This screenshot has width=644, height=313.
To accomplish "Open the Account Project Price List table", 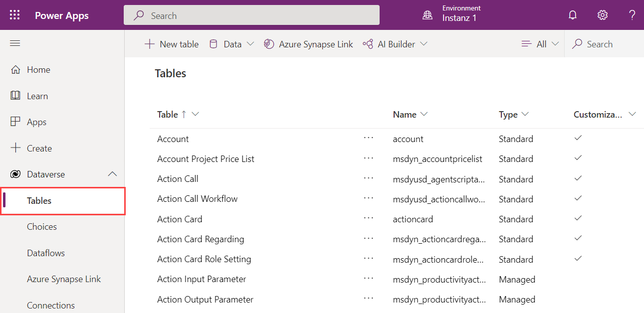I will pyautogui.click(x=206, y=158).
